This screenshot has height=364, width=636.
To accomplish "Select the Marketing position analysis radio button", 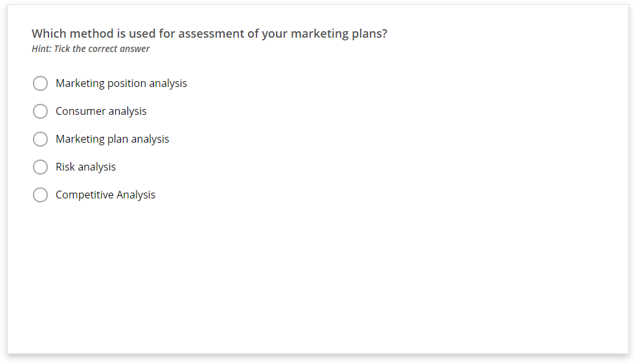I will tap(40, 83).
